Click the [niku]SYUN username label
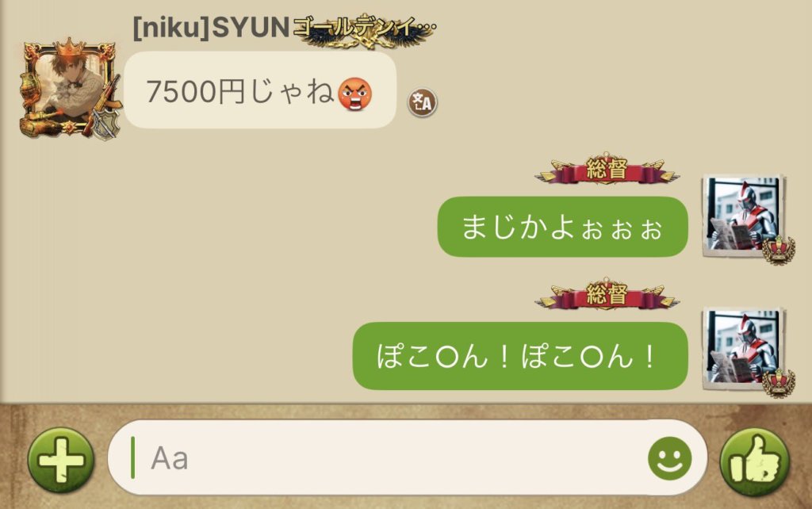 211,28
